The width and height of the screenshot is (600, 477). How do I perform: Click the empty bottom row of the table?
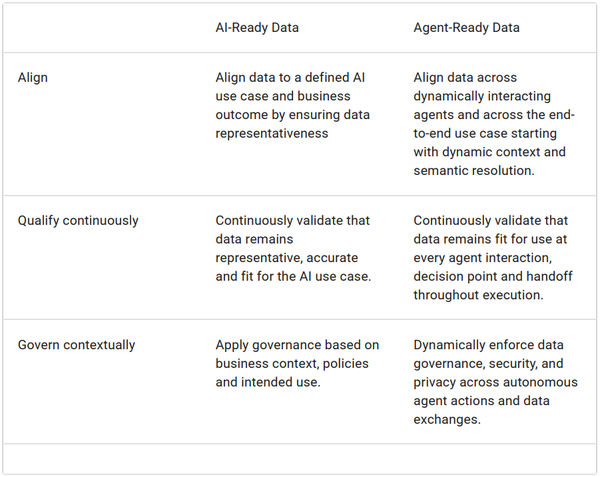click(x=300, y=459)
